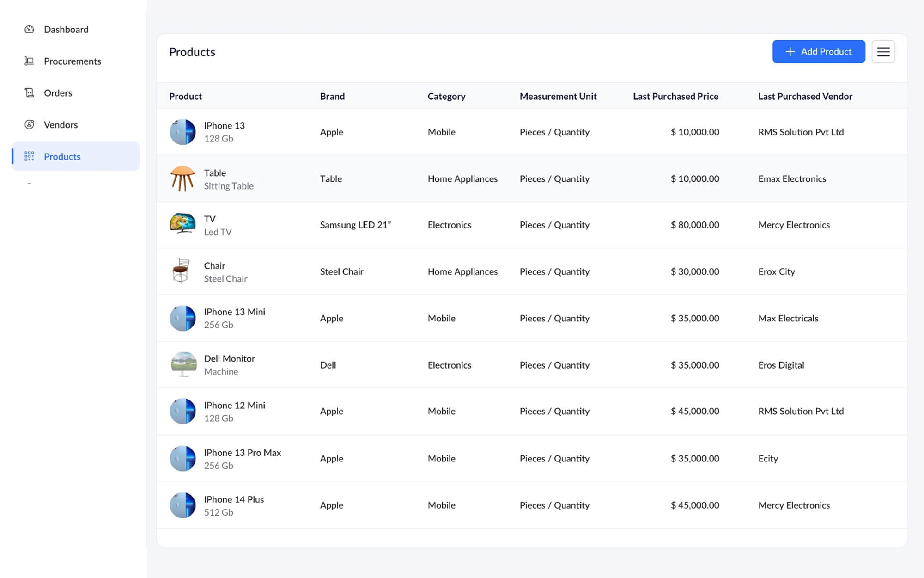
Task: Open the Dell Monitor product name
Action: pyautogui.click(x=229, y=358)
